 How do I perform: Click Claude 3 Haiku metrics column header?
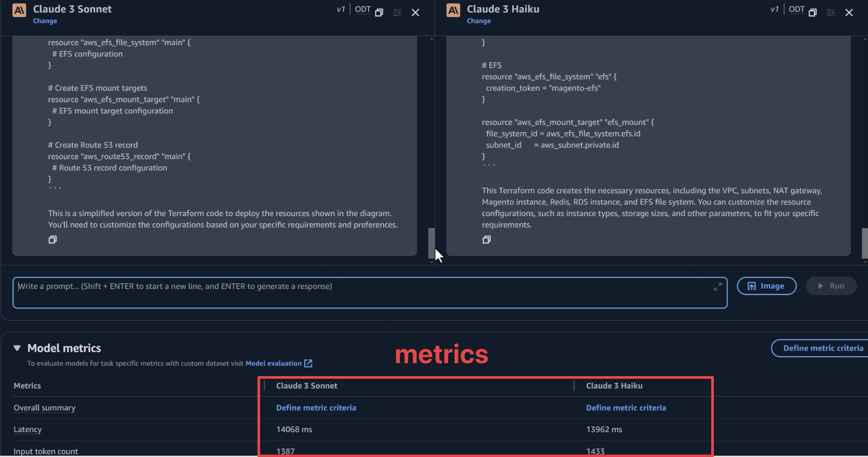[x=614, y=386]
